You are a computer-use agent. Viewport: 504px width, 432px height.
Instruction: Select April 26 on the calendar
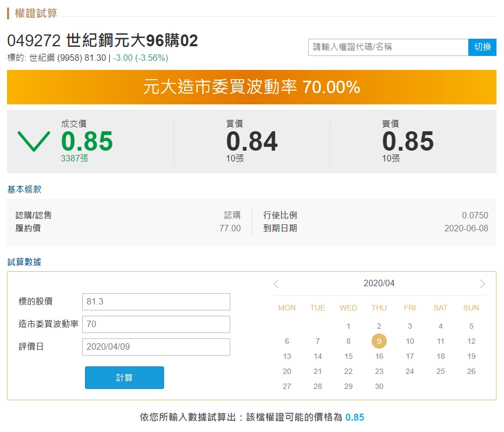(471, 371)
